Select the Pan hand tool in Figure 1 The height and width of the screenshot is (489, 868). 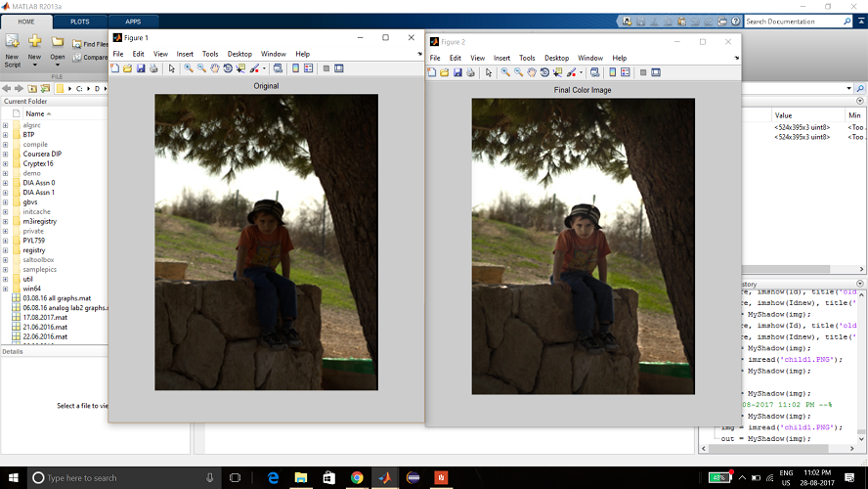click(214, 68)
